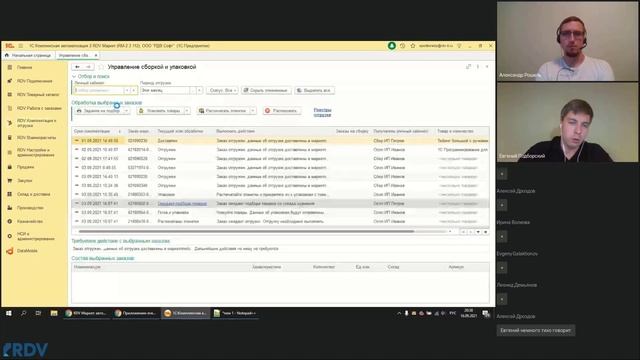Expand the Задание на подбор dropdown arrow
Viewport: 640px width, 360px height.
point(127,111)
